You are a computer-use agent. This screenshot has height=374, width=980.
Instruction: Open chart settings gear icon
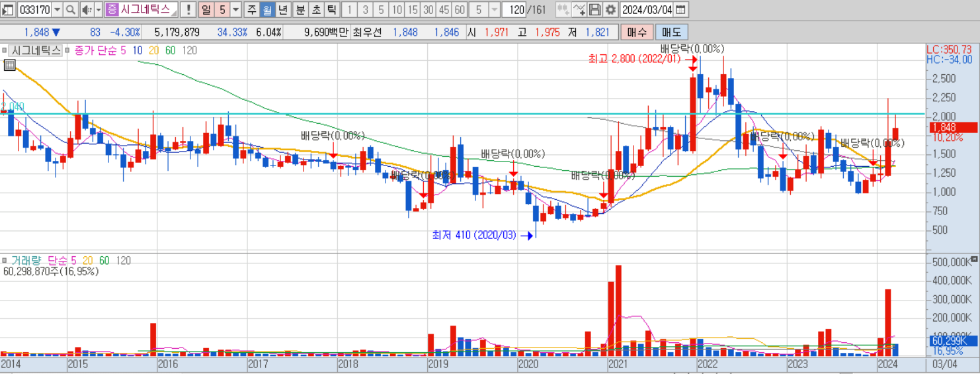(610, 9)
